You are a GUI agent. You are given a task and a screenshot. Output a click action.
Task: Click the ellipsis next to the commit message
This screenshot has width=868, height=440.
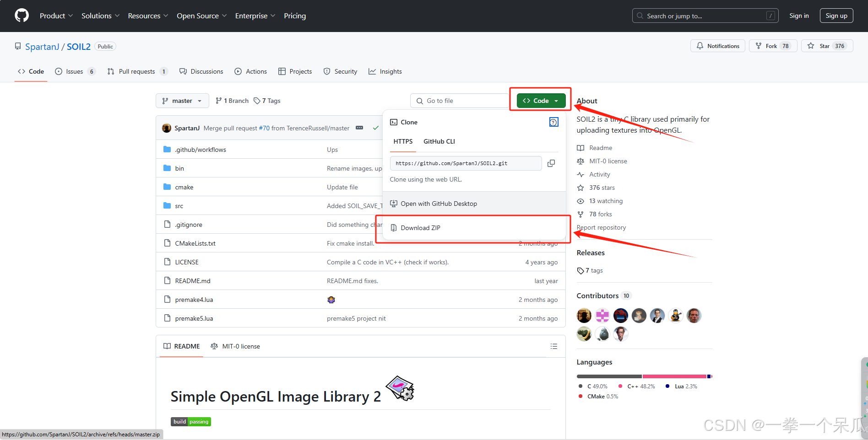click(359, 128)
